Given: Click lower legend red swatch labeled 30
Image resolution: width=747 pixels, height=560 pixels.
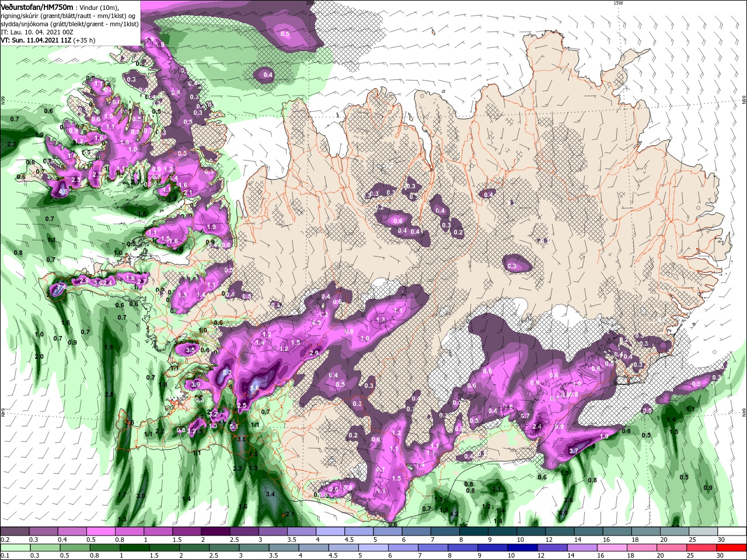Looking at the screenshot, I should [x=732, y=548].
